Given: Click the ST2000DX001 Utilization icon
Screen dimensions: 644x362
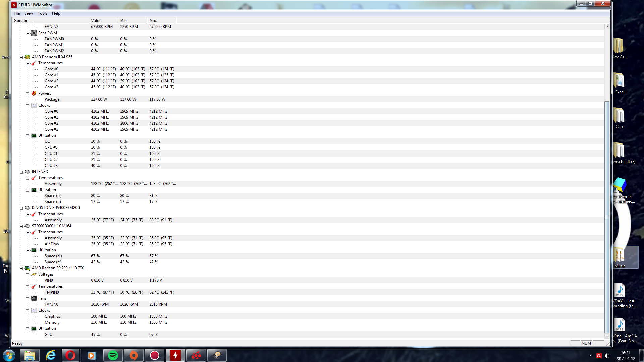Looking at the screenshot, I should pyautogui.click(x=34, y=250).
